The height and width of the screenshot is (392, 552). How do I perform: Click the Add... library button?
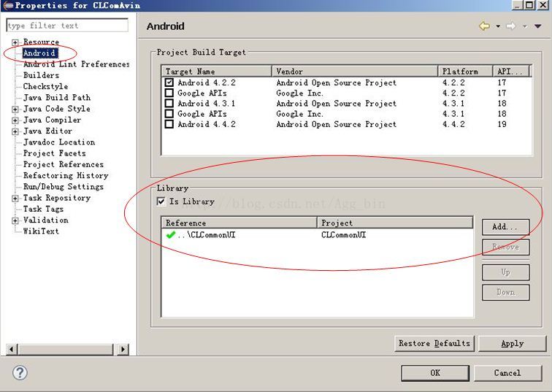(505, 227)
